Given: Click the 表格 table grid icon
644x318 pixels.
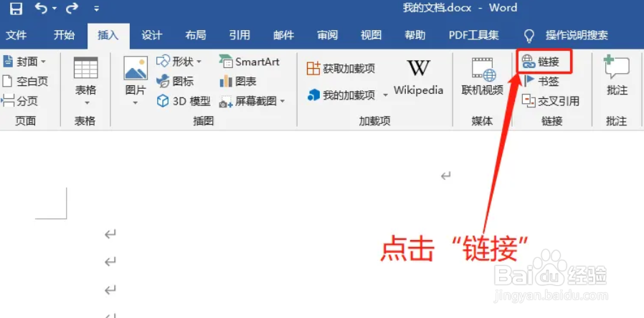Looking at the screenshot, I should pyautogui.click(x=85, y=68).
